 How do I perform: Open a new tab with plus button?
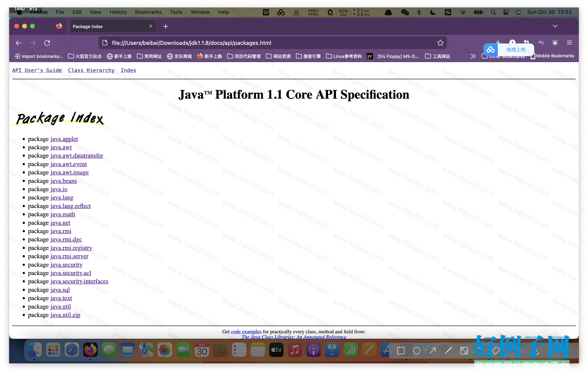166,26
